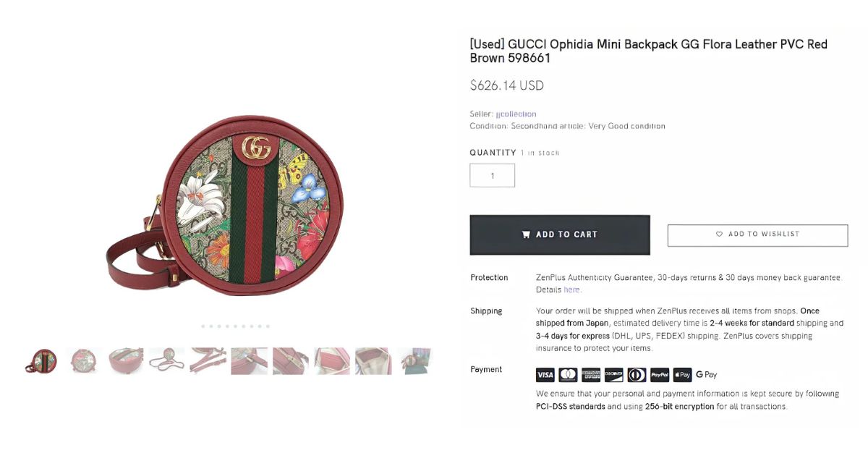Click the Google Pay icon
The height and width of the screenshot is (456, 868).
(x=707, y=375)
